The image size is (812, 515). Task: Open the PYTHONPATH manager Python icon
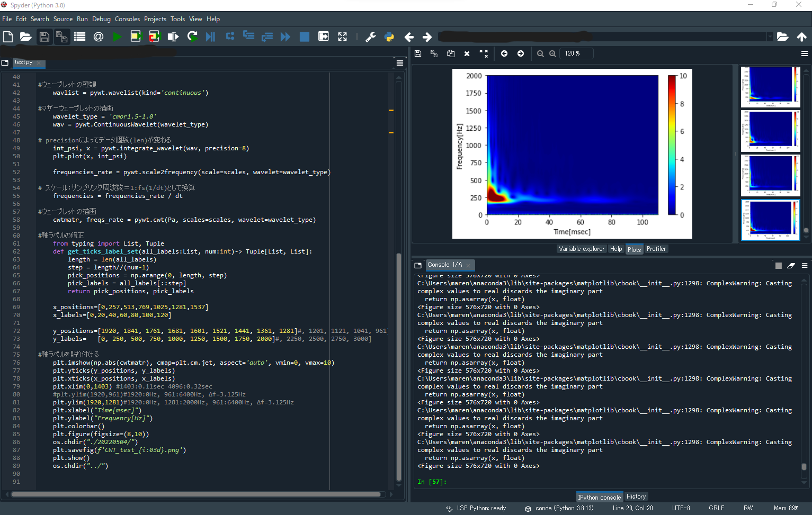coord(389,37)
